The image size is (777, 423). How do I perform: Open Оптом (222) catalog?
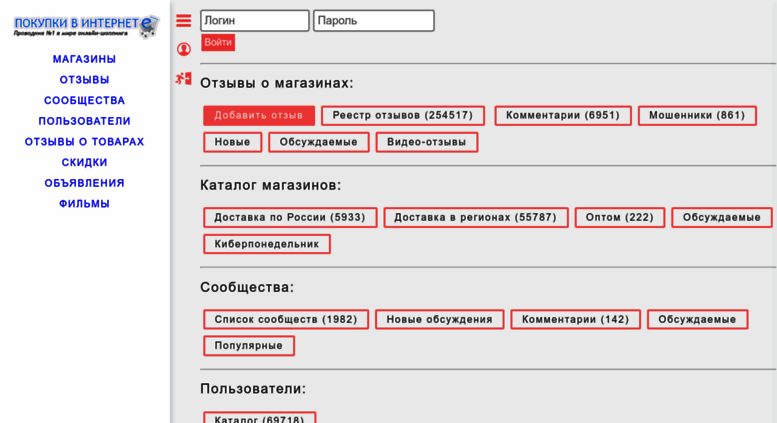pyautogui.click(x=620, y=217)
